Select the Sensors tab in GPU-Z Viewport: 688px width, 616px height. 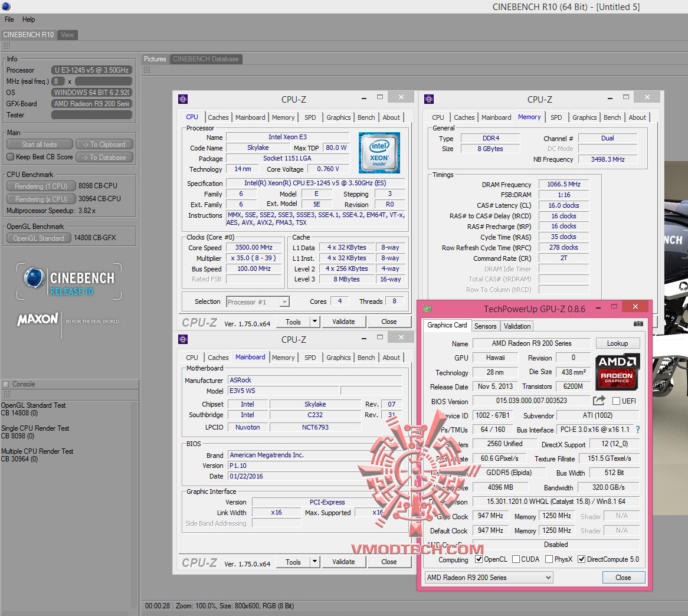[x=485, y=326]
